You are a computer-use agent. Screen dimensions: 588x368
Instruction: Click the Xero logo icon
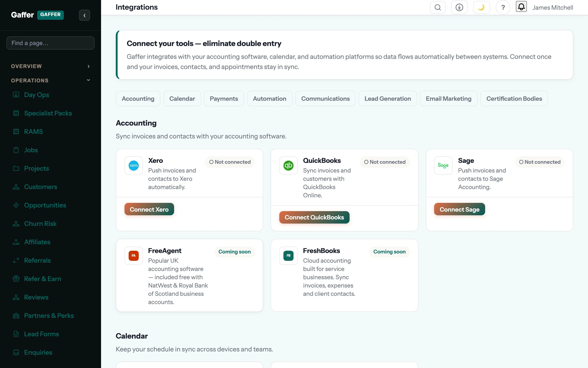[x=134, y=166]
